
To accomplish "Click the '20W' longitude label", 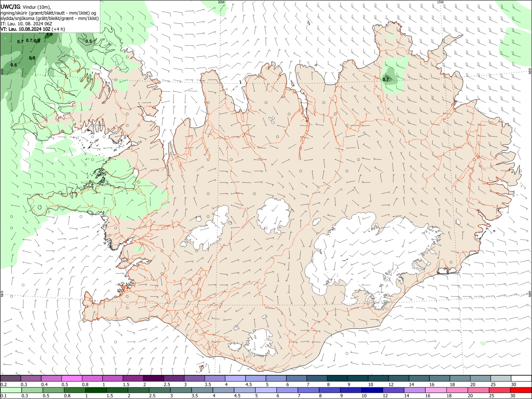I will click(x=222, y=2).
